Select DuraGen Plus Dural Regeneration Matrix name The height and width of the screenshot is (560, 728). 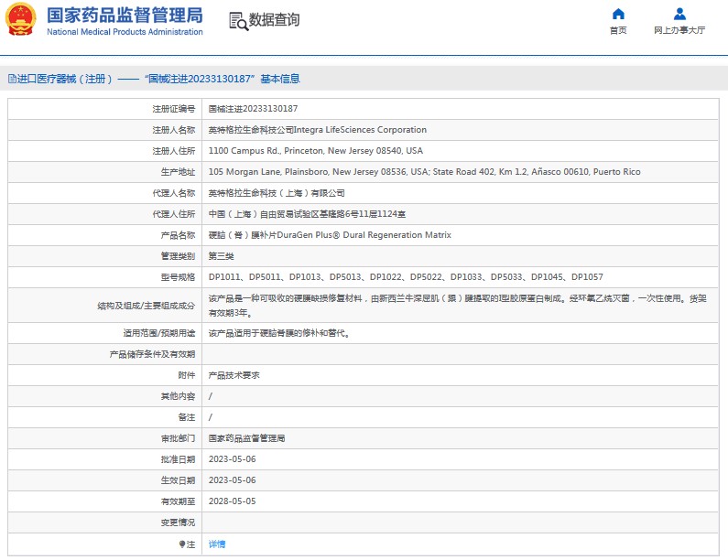point(330,235)
